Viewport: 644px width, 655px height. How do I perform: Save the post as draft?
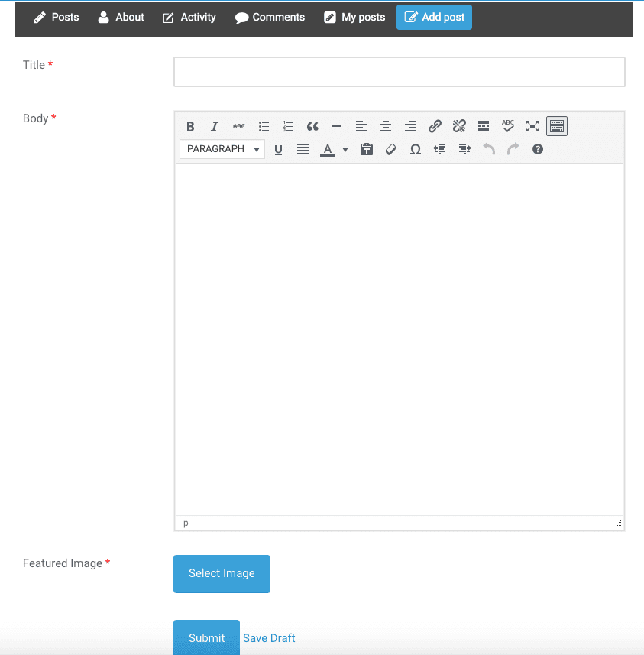pos(269,638)
